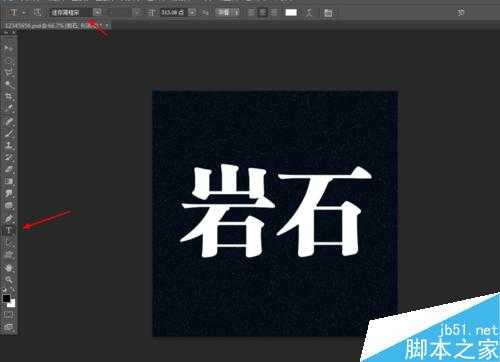
Task: Center text alignment in options bar
Action: (x=263, y=13)
